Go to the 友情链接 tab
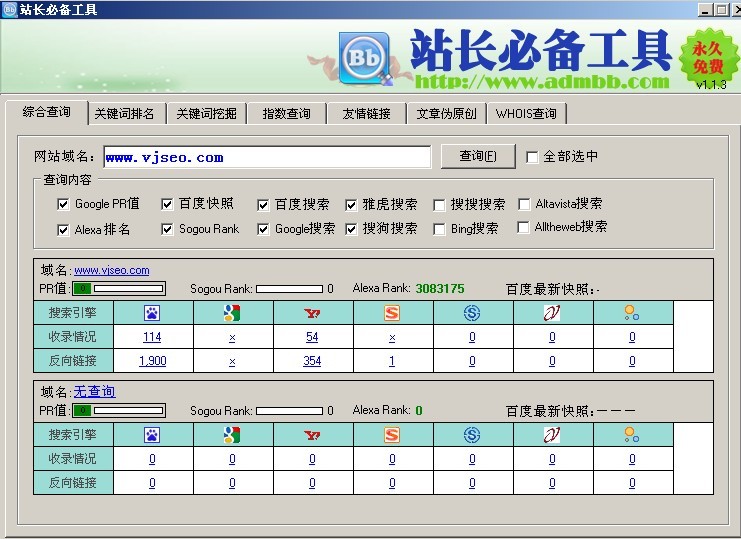The width and height of the screenshot is (741, 539). click(x=366, y=113)
